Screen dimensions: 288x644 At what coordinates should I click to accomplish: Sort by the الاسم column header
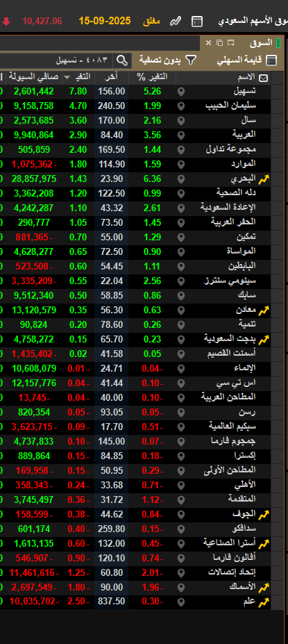tap(246, 77)
